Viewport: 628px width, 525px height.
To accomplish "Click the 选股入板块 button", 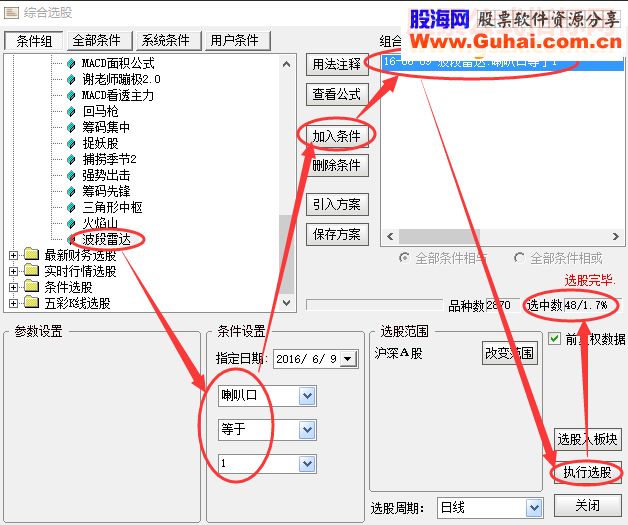I will (588, 439).
